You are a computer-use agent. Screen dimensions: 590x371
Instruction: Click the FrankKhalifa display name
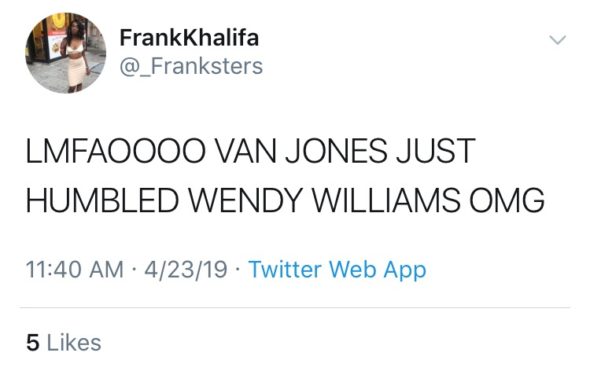(189, 38)
